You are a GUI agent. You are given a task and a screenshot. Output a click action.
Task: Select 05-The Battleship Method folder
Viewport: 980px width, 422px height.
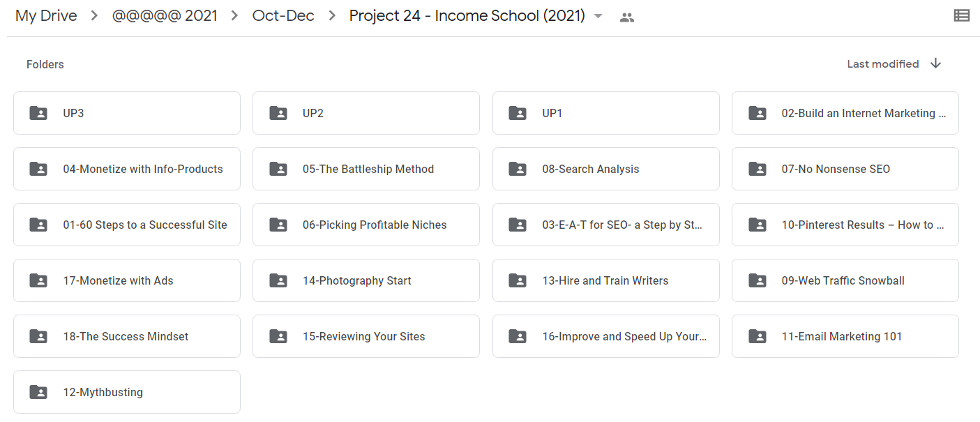point(368,169)
